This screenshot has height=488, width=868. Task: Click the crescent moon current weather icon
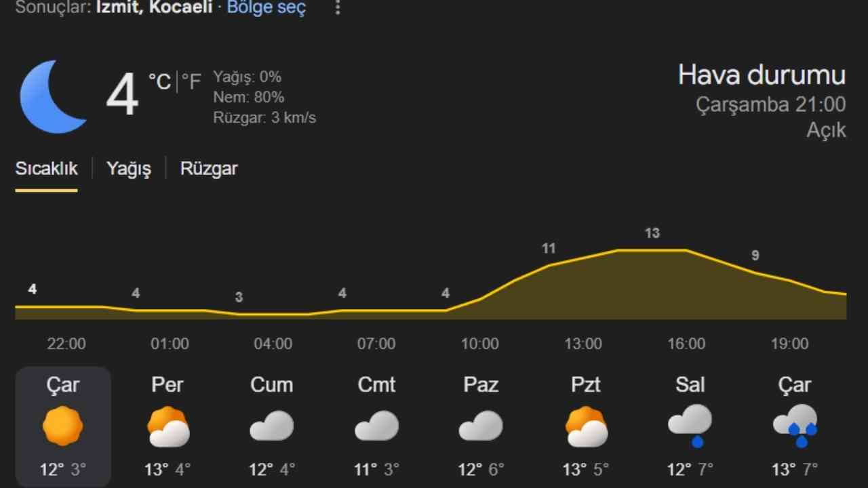53,96
